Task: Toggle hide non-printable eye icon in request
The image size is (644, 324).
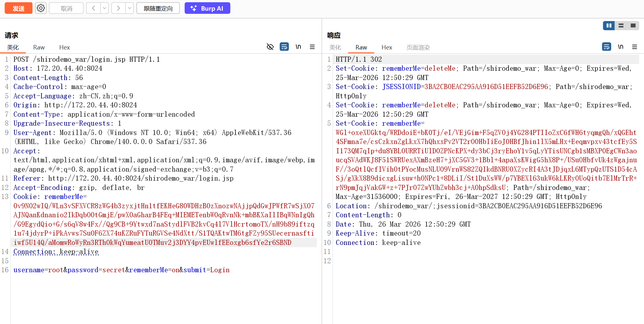Action: pyautogui.click(x=270, y=47)
